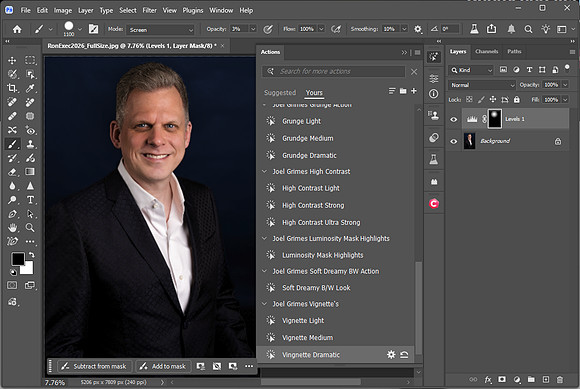Image resolution: width=580 pixels, height=389 pixels.
Task: Create new adjustment layer icon
Action: click(x=517, y=379)
